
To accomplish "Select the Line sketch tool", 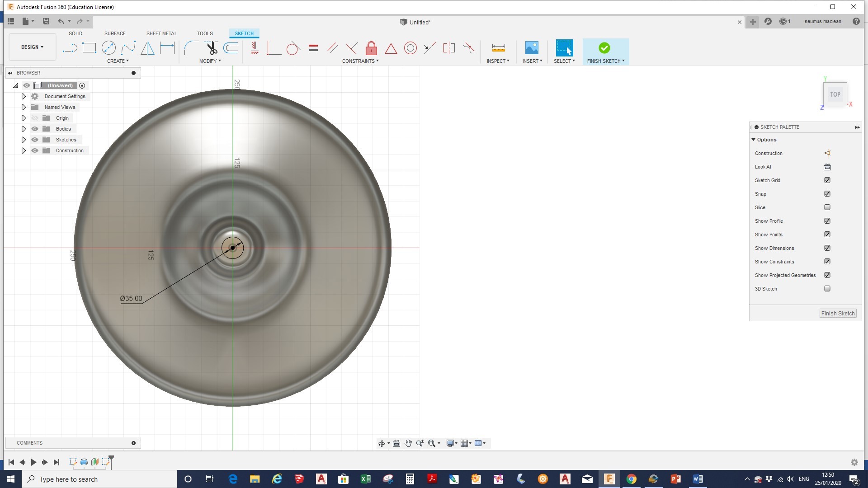I will point(70,48).
